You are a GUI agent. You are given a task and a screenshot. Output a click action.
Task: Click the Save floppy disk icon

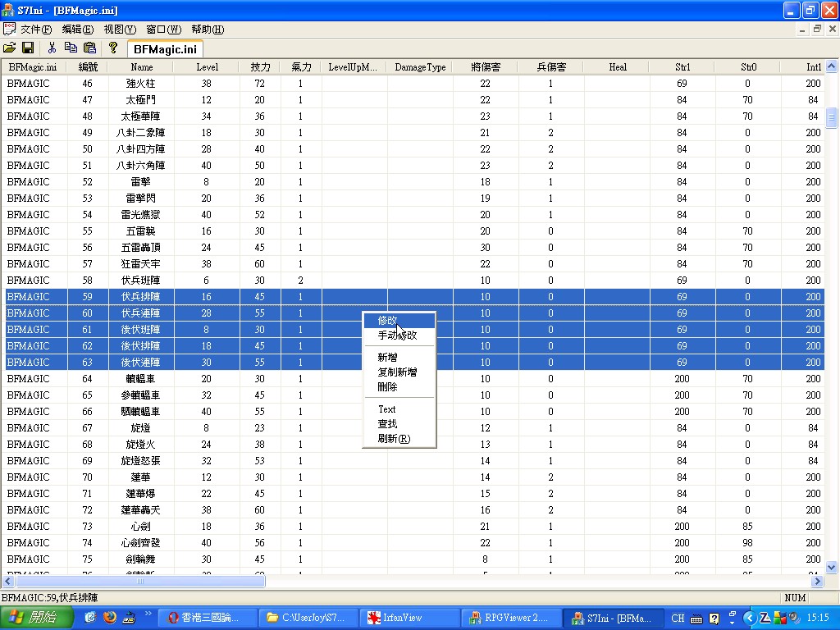coord(27,48)
